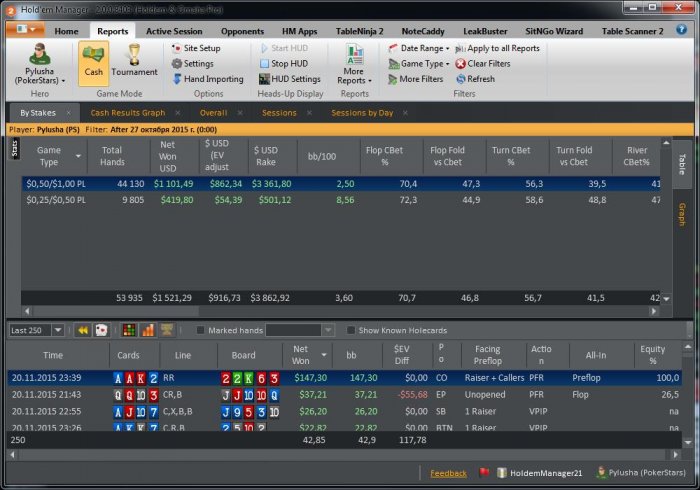The image size is (700, 490).
Task: Open the Date Range filter
Action: pyautogui.click(x=419, y=48)
